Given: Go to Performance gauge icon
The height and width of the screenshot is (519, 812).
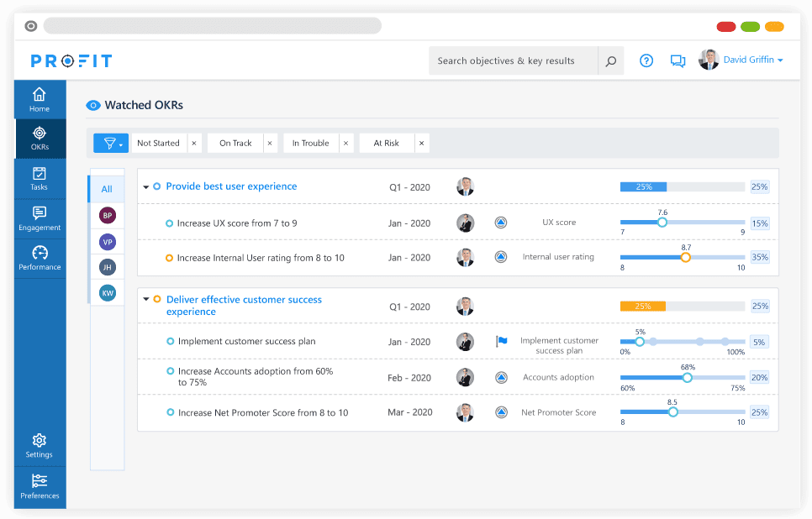Looking at the screenshot, I should [x=40, y=259].
